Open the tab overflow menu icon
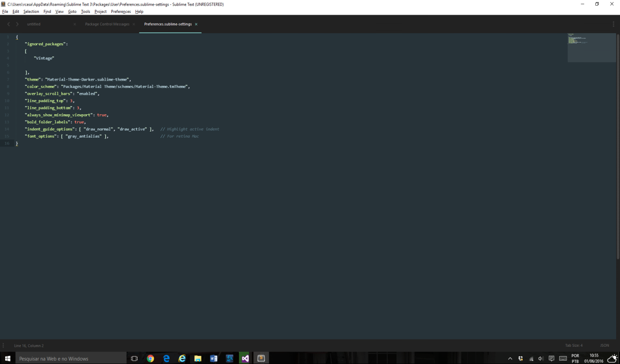Image resolution: width=620 pixels, height=364 pixels. [x=613, y=24]
